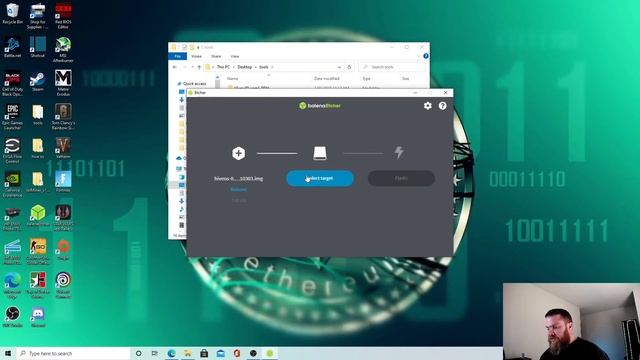Open Call of Duty Black Ops shortcut
This screenshot has height=360, width=640.
[12, 83]
